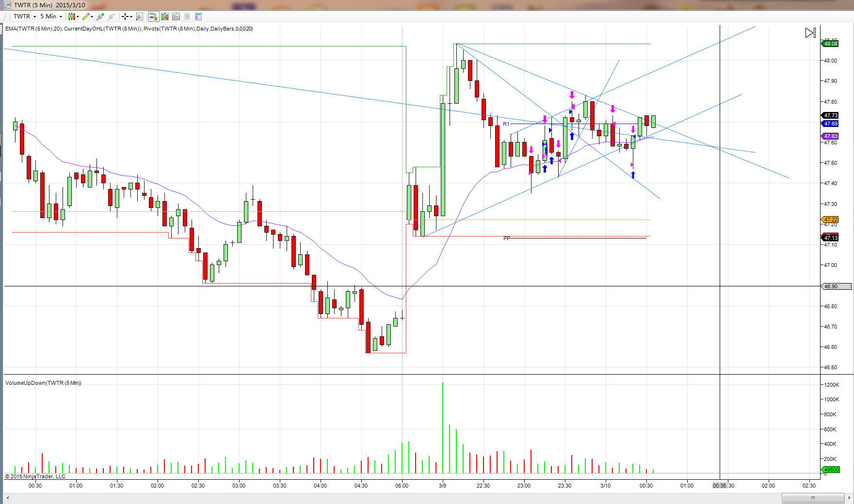This screenshot has height=504, width=854.
Task: Click the VolumeUpDown(TWTR (5 Min)) panel label
Action: [x=43, y=383]
